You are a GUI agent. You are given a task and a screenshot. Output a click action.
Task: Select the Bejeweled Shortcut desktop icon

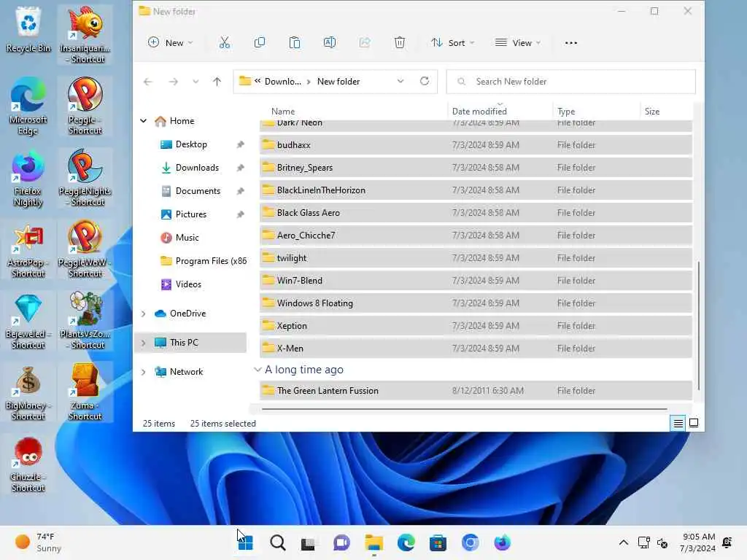coord(28,321)
